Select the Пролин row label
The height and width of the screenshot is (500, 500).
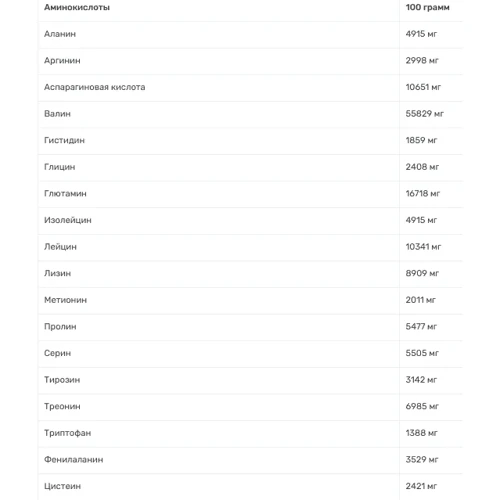(60, 327)
